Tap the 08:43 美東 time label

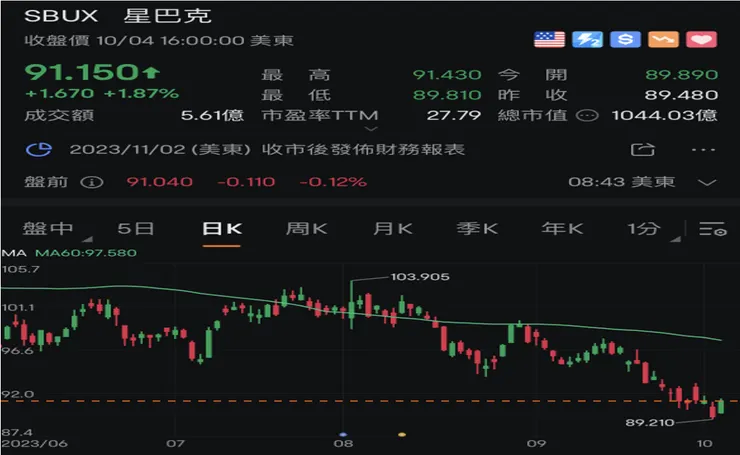622,182
